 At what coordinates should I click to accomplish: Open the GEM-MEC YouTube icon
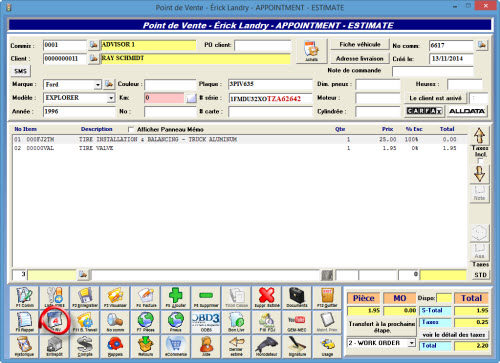click(x=297, y=322)
